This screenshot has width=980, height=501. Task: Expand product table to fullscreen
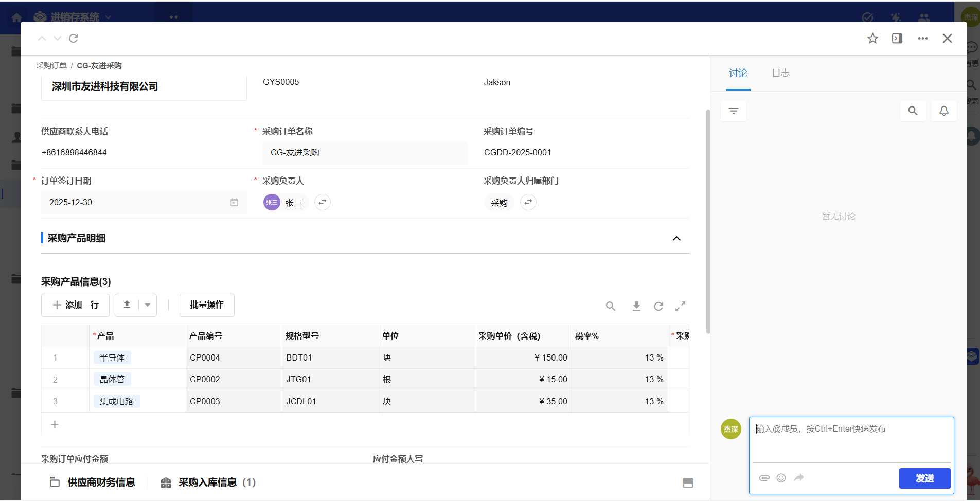click(x=680, y=306)
